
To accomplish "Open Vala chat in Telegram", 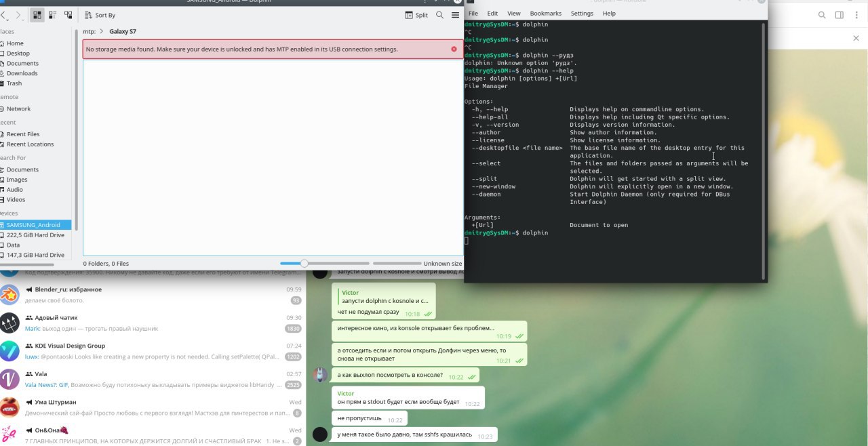I will point(153,380).
